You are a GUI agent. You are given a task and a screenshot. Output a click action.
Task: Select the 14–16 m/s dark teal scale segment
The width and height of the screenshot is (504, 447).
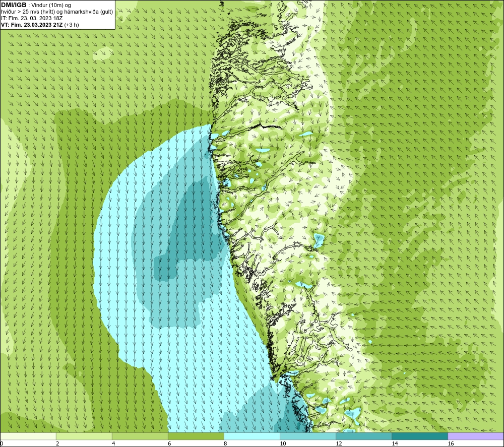coord(419,436)
